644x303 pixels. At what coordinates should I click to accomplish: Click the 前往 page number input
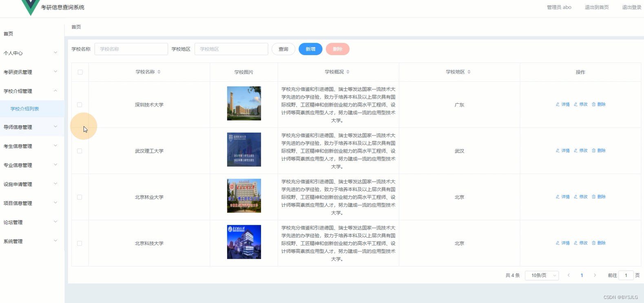[x=626, y=276]
